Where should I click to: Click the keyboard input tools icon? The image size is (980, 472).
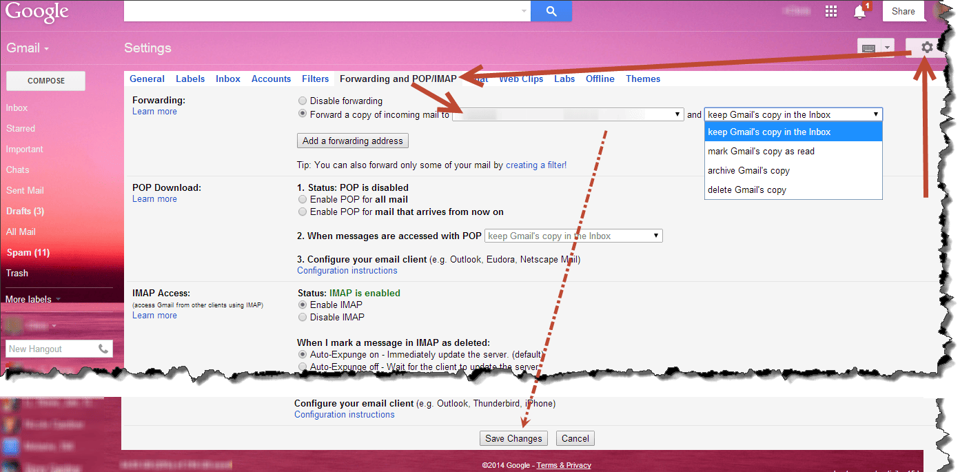pos(868,48)
